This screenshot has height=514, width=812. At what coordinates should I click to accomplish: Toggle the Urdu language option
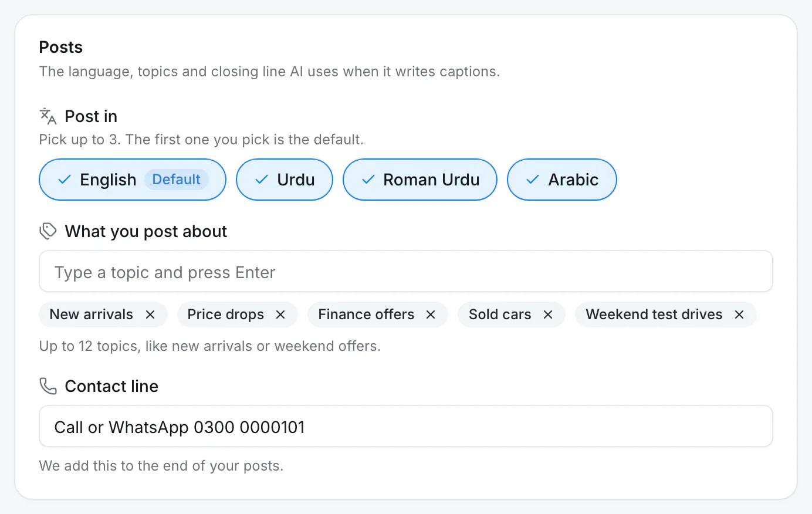285,180
